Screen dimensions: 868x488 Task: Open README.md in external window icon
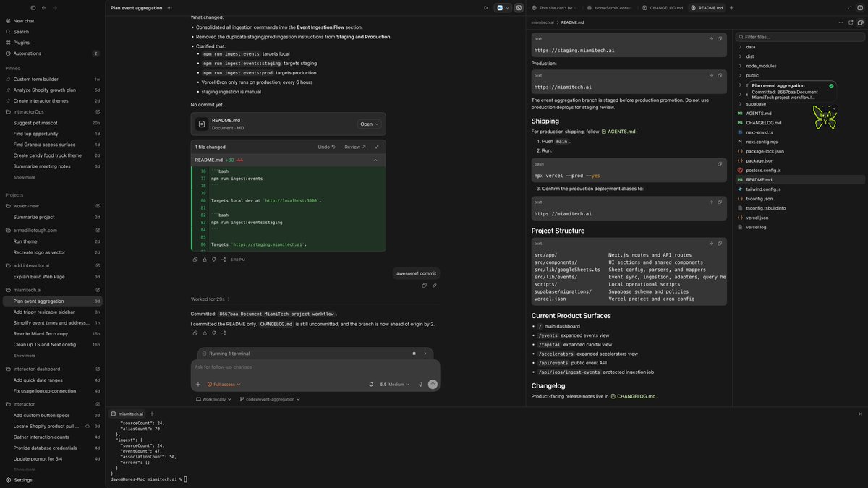click(849, 22)
